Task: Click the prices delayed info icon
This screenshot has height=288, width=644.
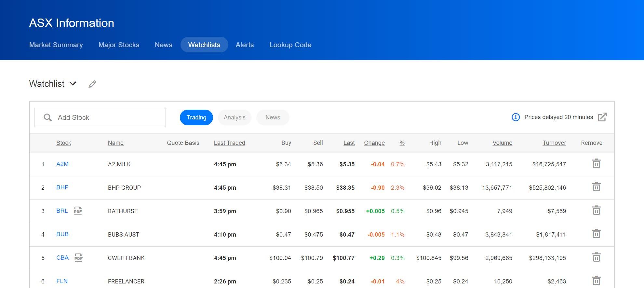Action: 516,117
